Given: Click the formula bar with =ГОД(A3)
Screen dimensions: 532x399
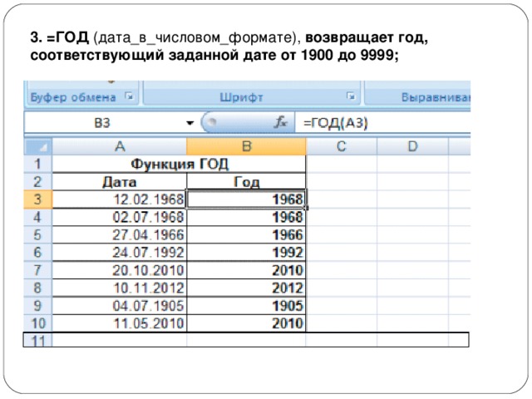Looking at the screenshot, I should click(x=382, y=122).
